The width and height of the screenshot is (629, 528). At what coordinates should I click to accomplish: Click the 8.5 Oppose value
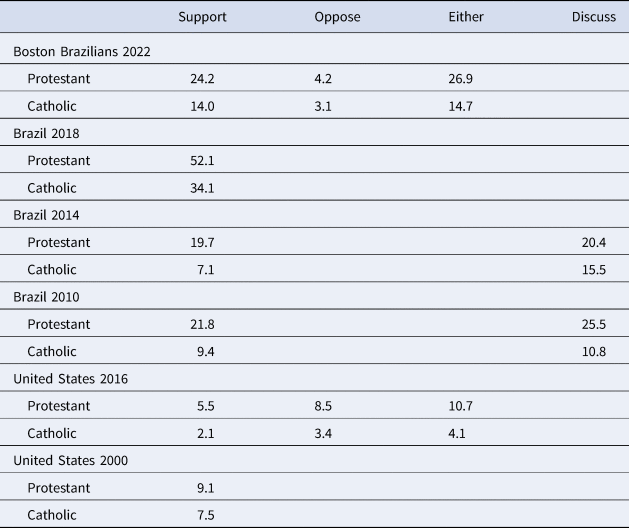click(x=323, y=406)
